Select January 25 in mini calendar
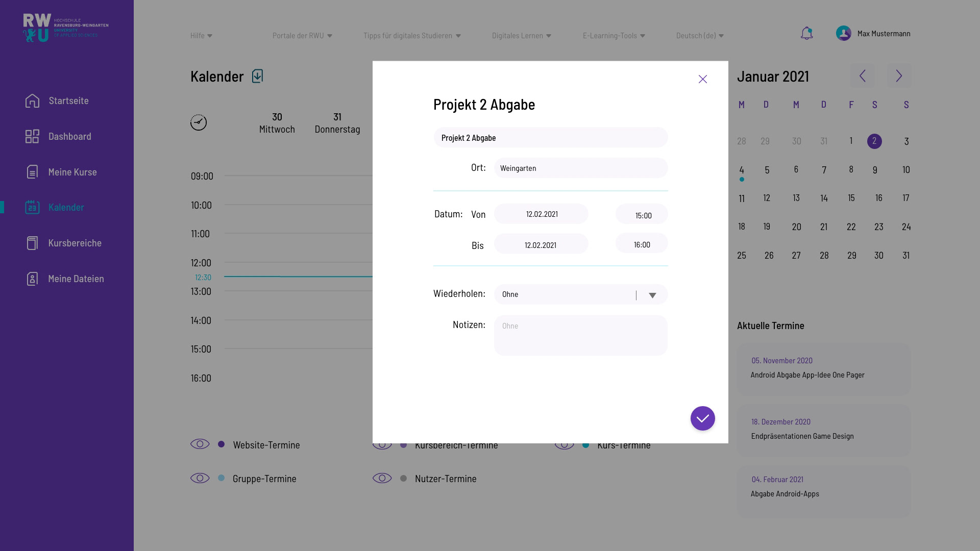980x551 pixels. (742, 256)
